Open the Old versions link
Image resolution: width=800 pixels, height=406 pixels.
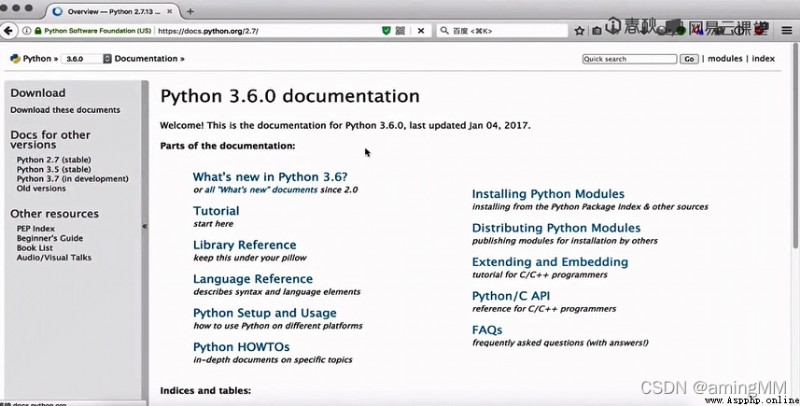pyautogui.click(x=41, y=188)
